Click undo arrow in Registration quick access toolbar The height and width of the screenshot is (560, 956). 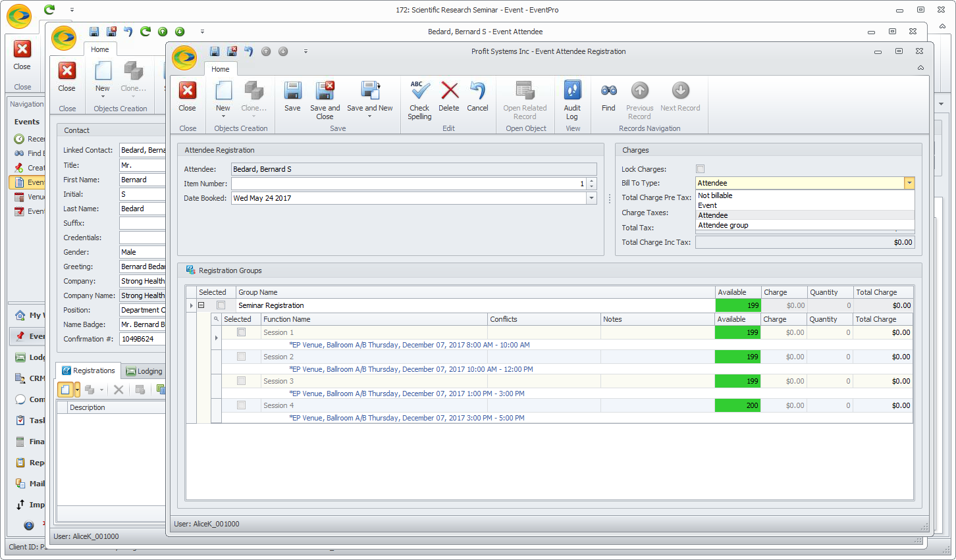point(248,51)
